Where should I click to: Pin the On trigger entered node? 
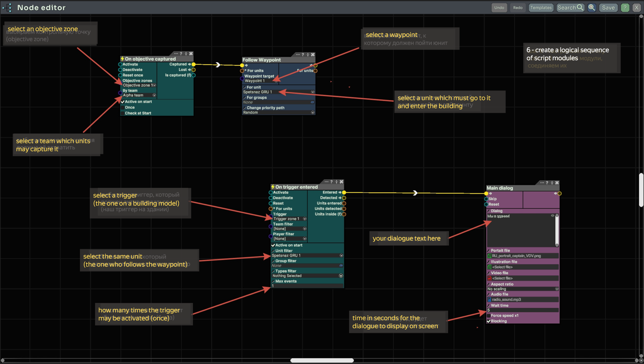[x=336, y=182]
